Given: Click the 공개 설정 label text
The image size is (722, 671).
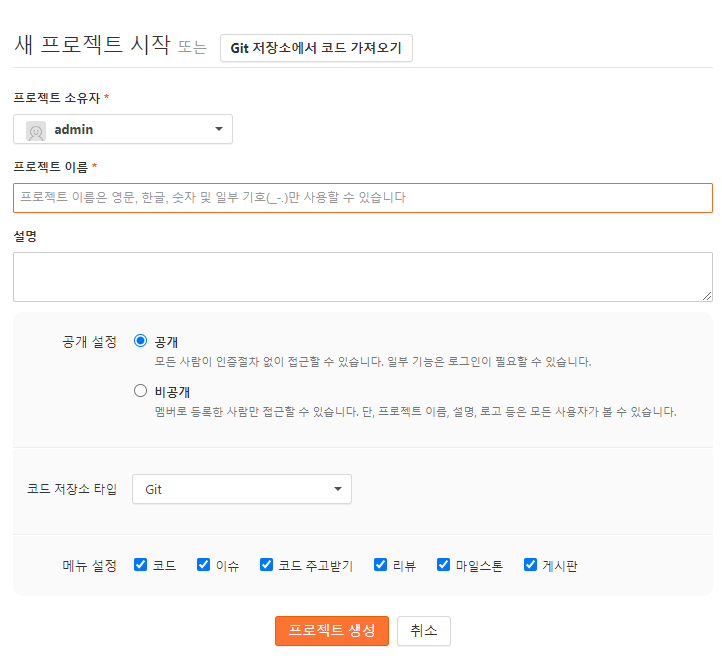Looking at the screenshot, I should 89,342.
